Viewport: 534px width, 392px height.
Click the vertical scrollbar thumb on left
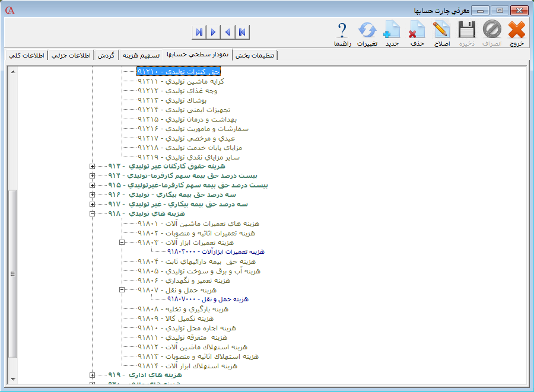12,275
